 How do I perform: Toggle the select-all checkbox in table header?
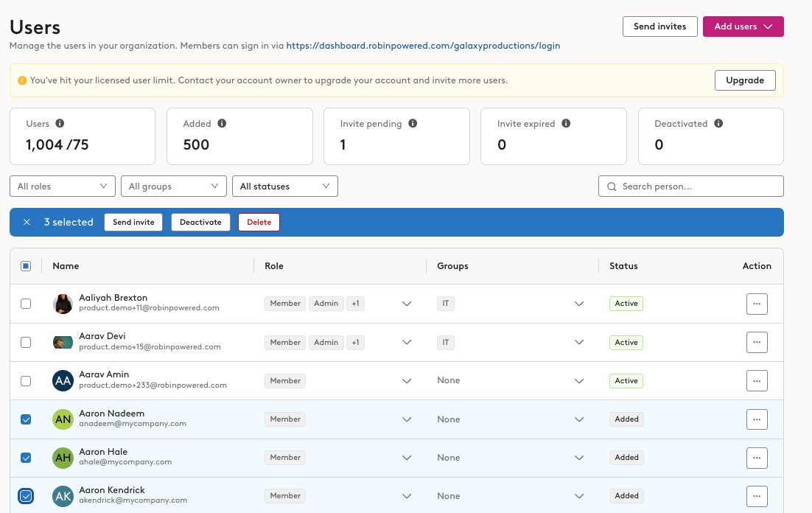pyautogui.click(x=26, y=266)
